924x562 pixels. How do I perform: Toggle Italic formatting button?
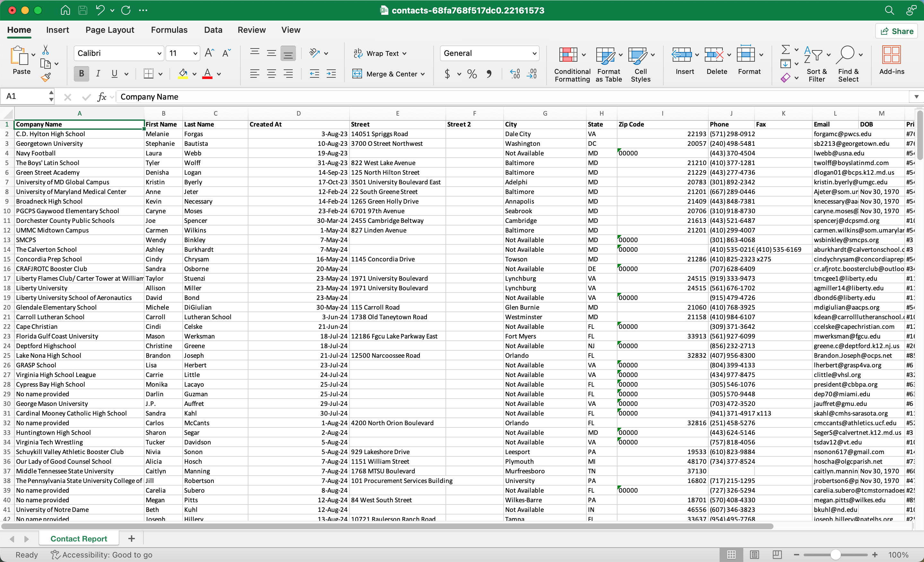click(x=98, y=74)
